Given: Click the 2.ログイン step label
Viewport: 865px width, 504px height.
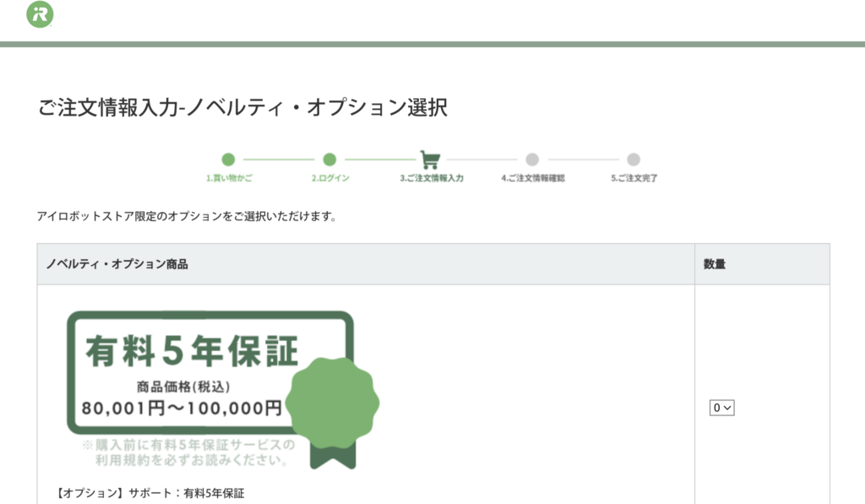Looking at the screenshot, I should (x=330, y=178).
